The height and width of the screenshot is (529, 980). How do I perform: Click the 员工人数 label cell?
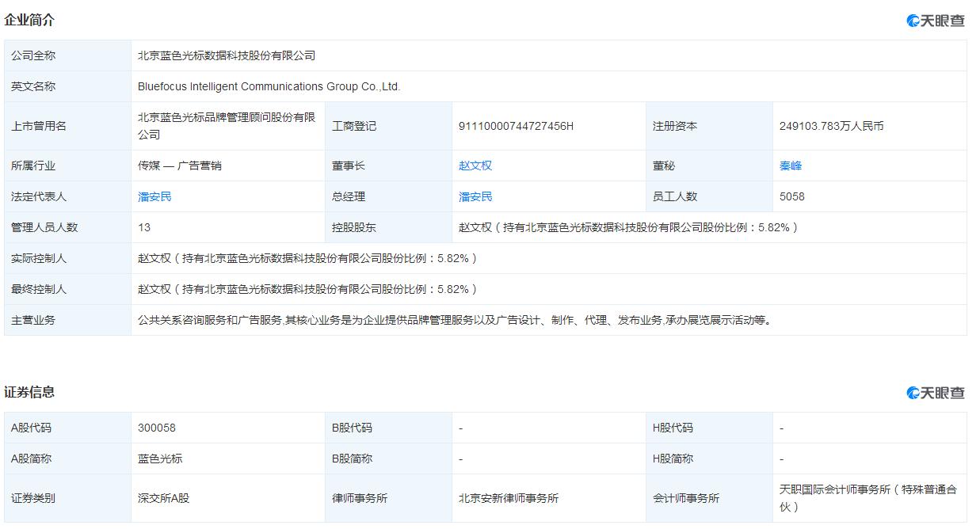(710, 196)
